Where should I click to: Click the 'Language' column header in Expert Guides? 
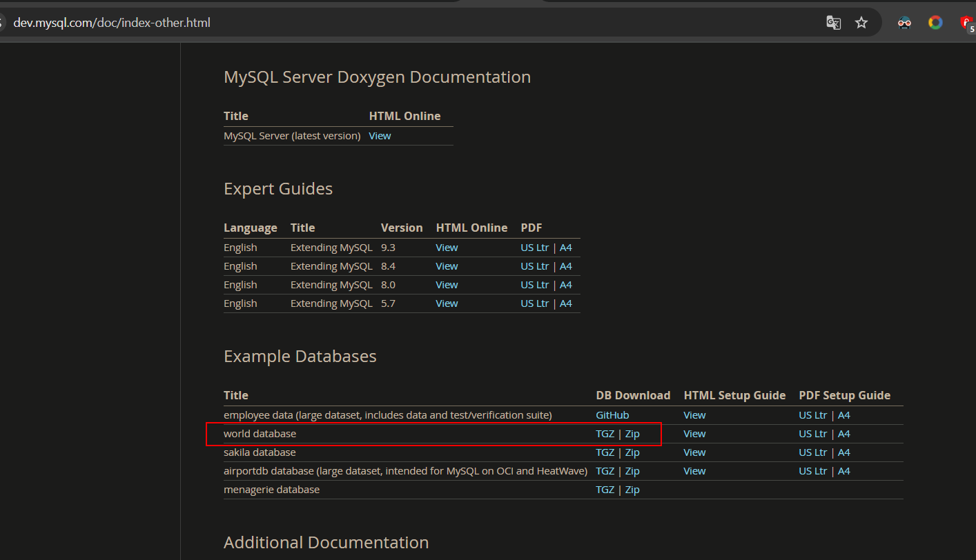click(x=251, y=228)
